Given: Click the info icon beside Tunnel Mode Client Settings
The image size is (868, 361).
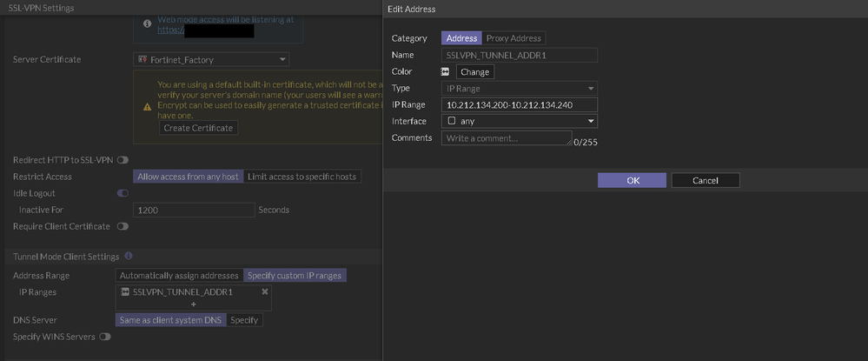Looking at the screenshot, I should point(129,257).
